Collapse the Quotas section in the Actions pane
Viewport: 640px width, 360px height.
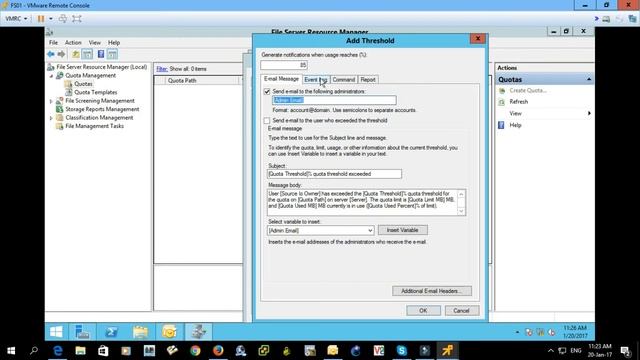[589, 79]
